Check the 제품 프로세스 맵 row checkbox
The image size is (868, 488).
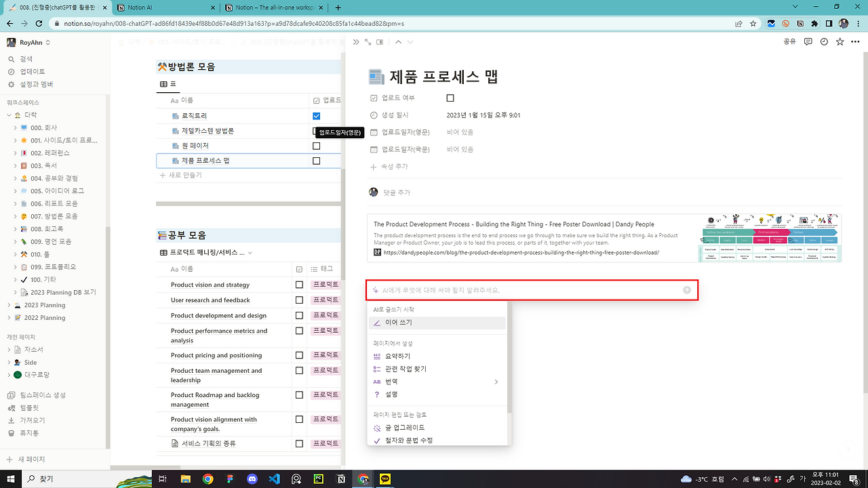[x=316, y=161]
